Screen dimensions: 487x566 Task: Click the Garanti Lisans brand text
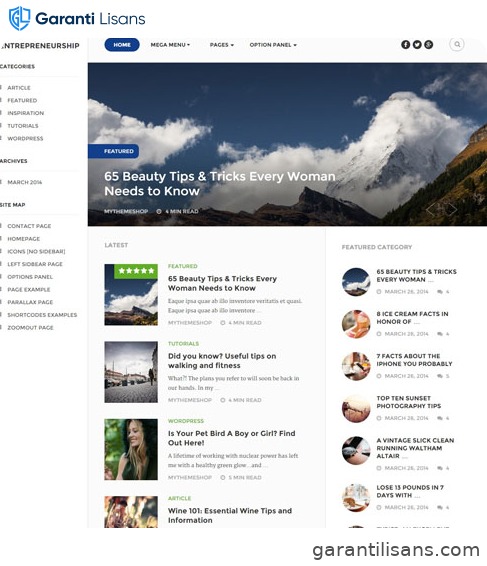click(90, 18)
